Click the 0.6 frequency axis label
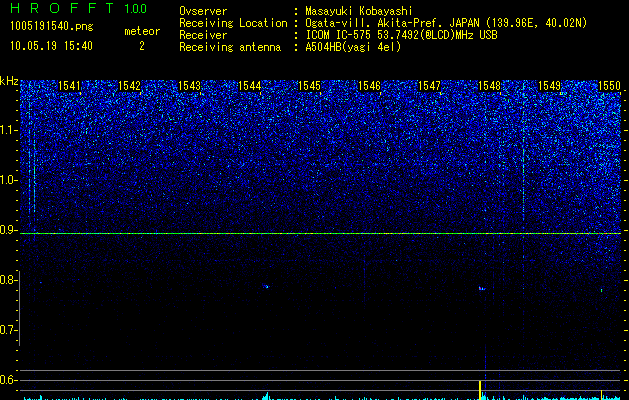Screen dimensions: 629x400 click(x=8, y=380)
